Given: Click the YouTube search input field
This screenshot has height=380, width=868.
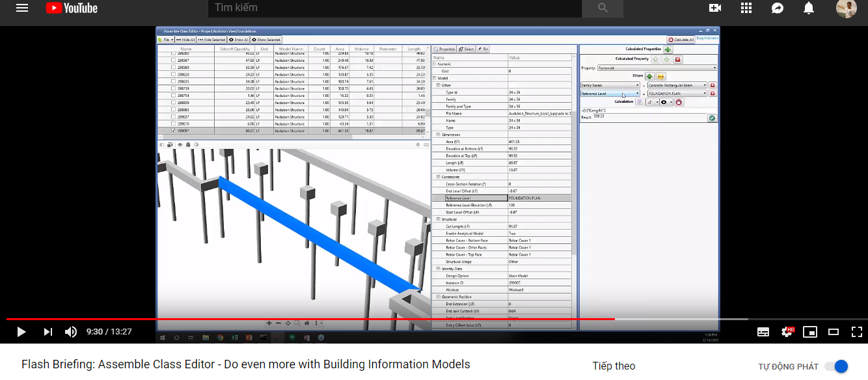Looking at the screenshot, I should point(390,8).
